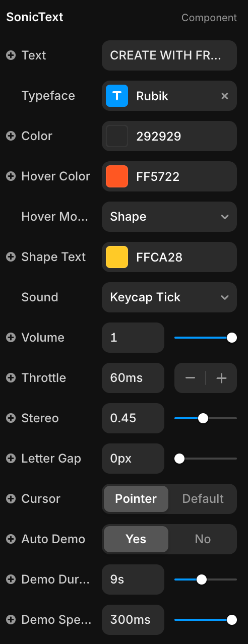
Task: Click the blue Rubik typeface T icon
Action: [117, 96]
